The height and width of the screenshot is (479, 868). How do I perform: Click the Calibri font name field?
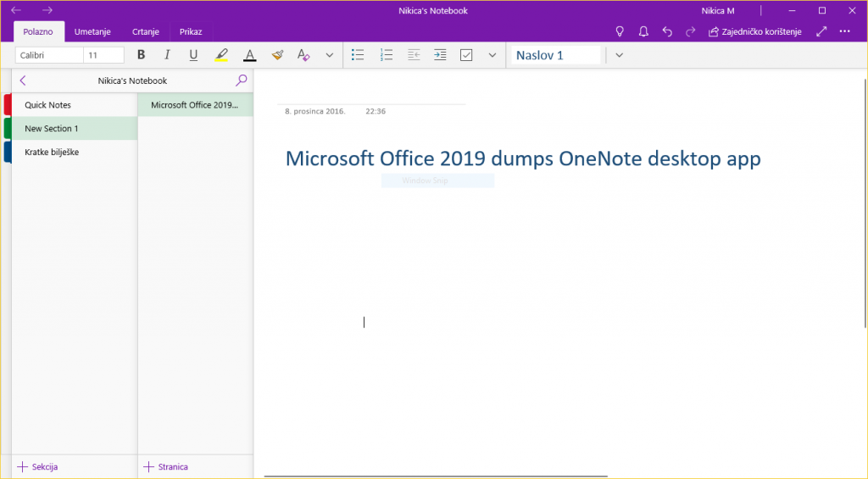tap(49, 55)
